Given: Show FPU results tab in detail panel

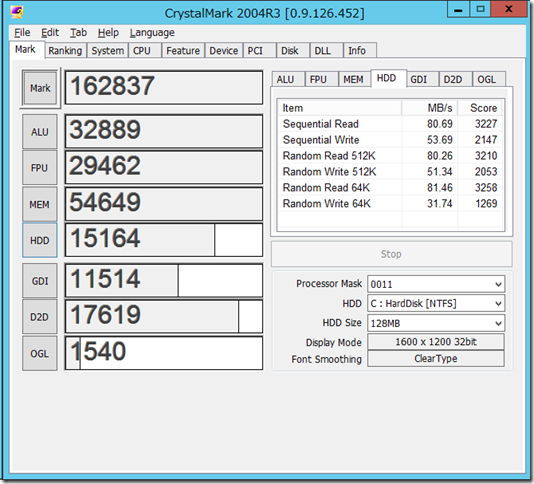Looking at the screenshot, I should pos(321,79).
